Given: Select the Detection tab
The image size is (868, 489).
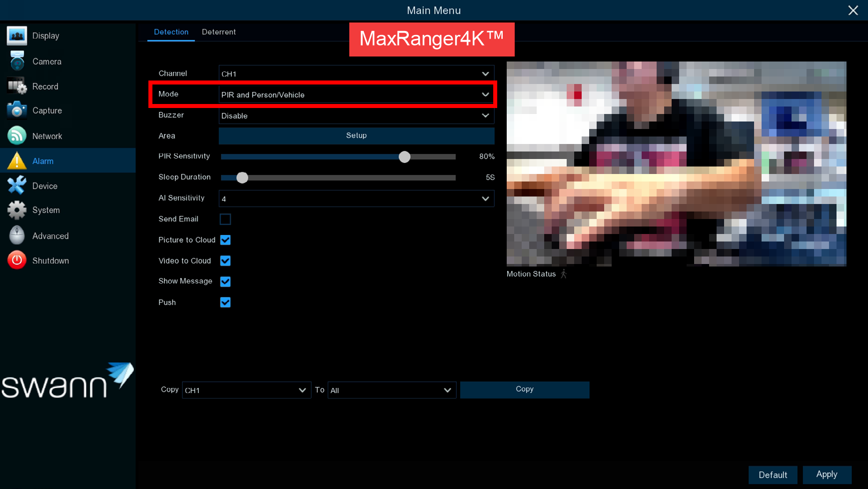Looking at the screenshot, I should [x=171, y=32].
